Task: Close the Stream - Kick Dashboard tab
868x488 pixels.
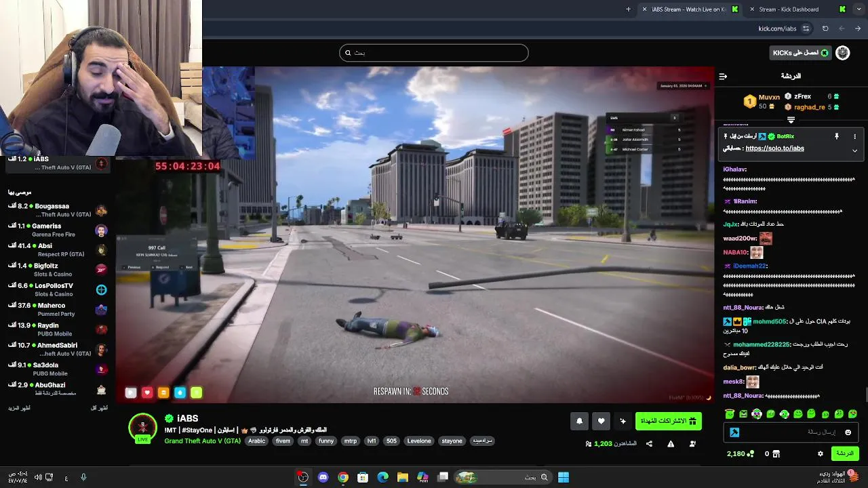Action: (751, 9)
